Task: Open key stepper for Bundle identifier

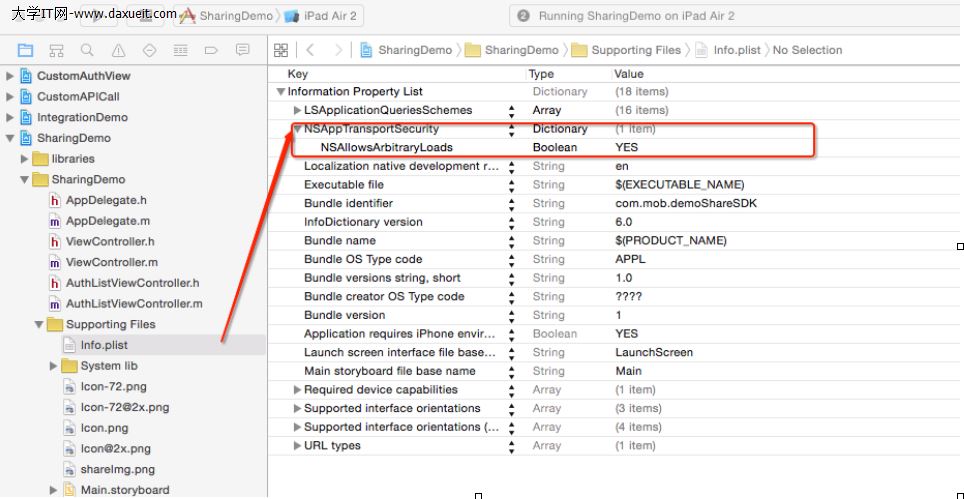Action: 513,203
